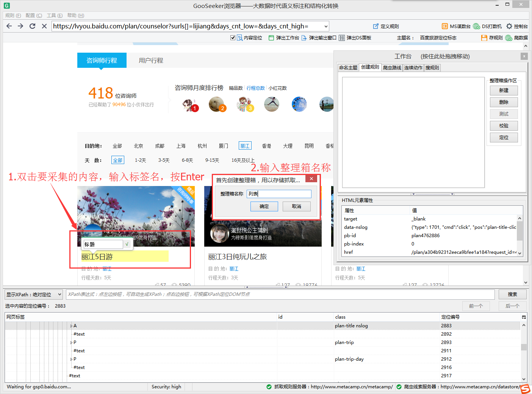The image size is (532, 394).
Task: Open the 帮助 menu
Action: (x=75, y=15)
